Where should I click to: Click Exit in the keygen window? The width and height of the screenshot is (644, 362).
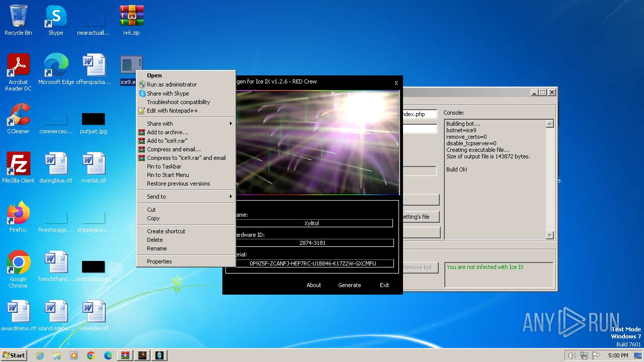[384, 285]
